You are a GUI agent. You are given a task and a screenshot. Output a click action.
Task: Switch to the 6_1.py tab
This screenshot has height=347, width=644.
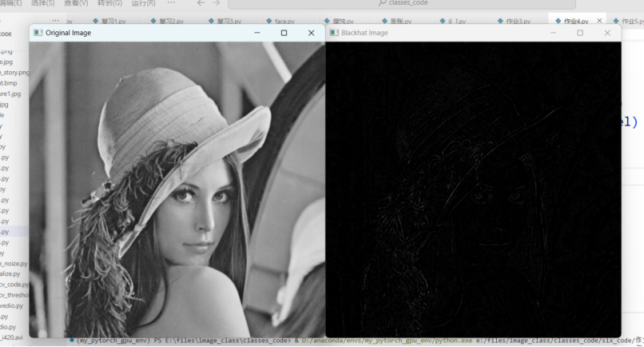click(453, 21)
